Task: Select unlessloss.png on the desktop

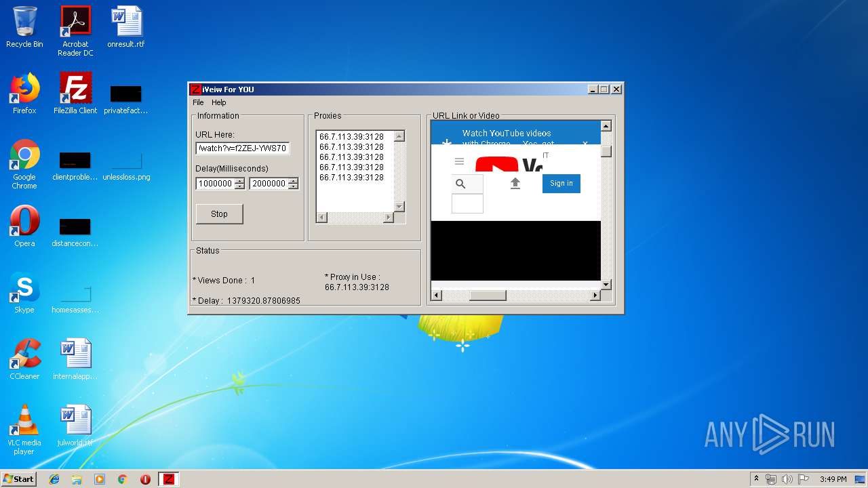Action: pyautogui.click(x=126, y=165)
